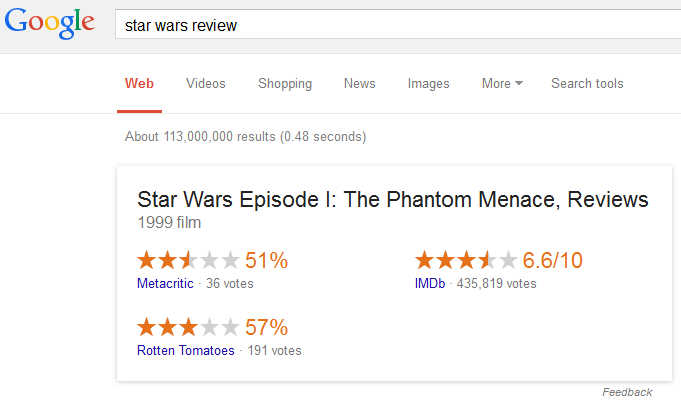The height and width of the screenshot is (400, 681).
Task: Click the 51% Metacritic score
Action: (x=267, y=261)
